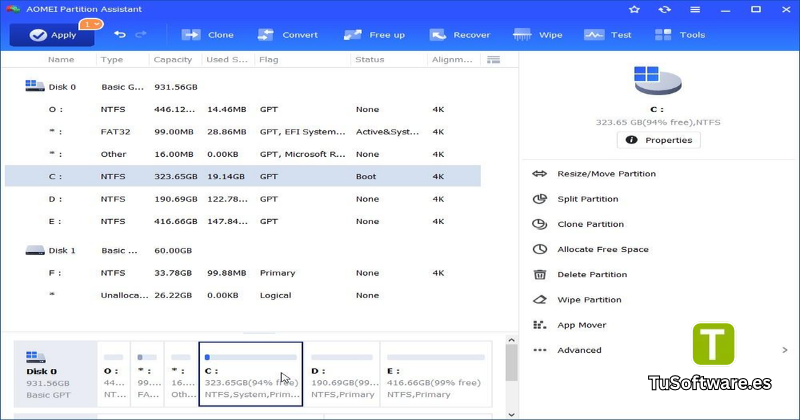Viewport: 800px width, 420px height.
Task: Open App Mover
Action: click(x=570, y=325)
